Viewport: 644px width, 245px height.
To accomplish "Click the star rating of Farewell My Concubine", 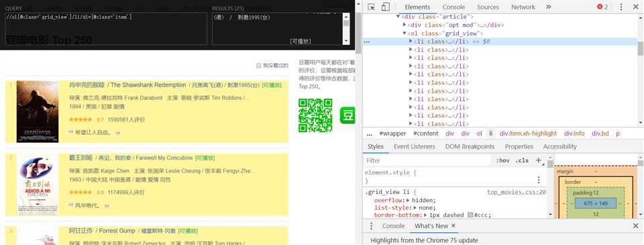I will point(80,193).
